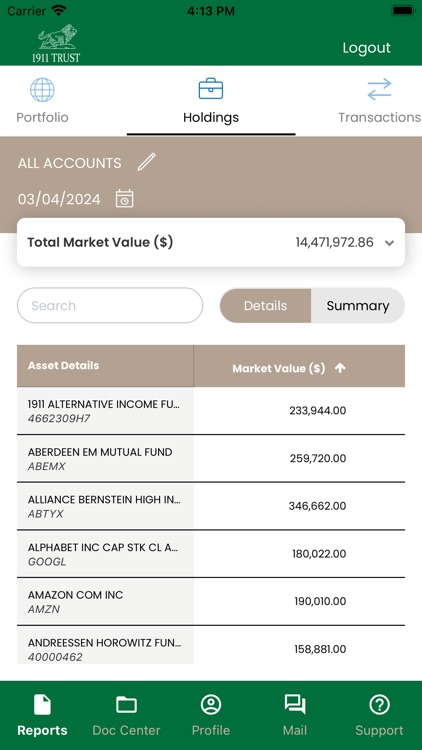This screenshot has height=750, width=422.
Task: Edit All Accounts with pencil icon
Action: [x=146, y=162]
